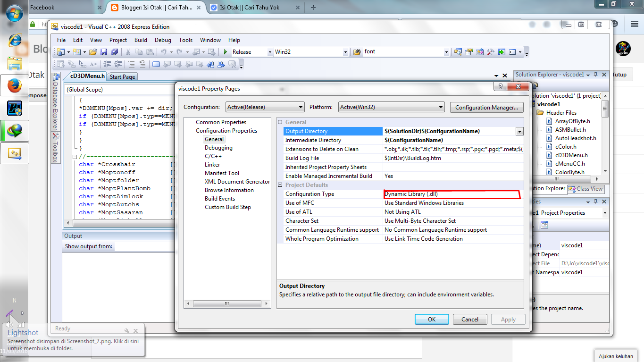Open the Project menu
The image size is (644, 362).
(118, 40)
